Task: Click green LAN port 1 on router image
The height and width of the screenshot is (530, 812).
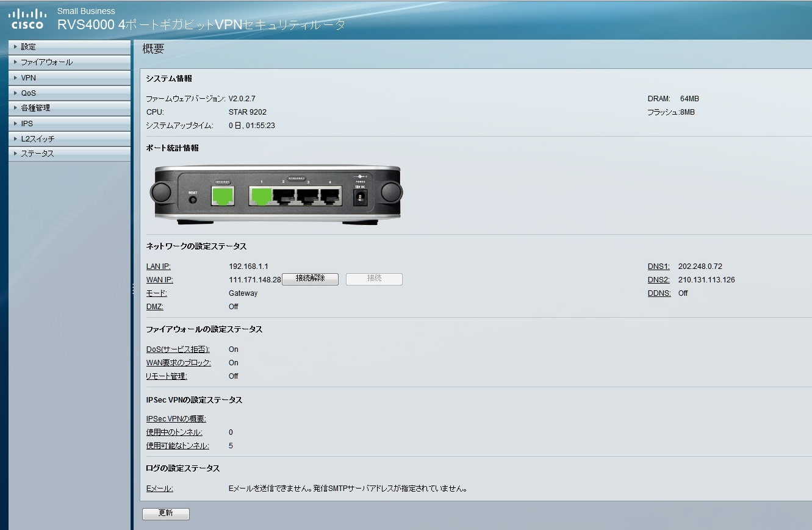Action: click(262, 196)
